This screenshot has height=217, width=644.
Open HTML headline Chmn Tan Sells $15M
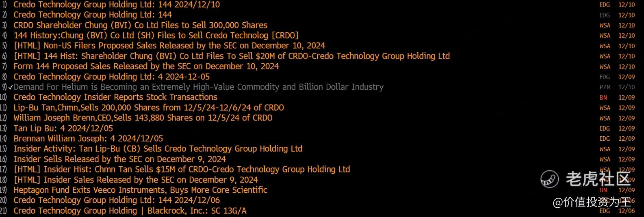(x=182, y=169)
